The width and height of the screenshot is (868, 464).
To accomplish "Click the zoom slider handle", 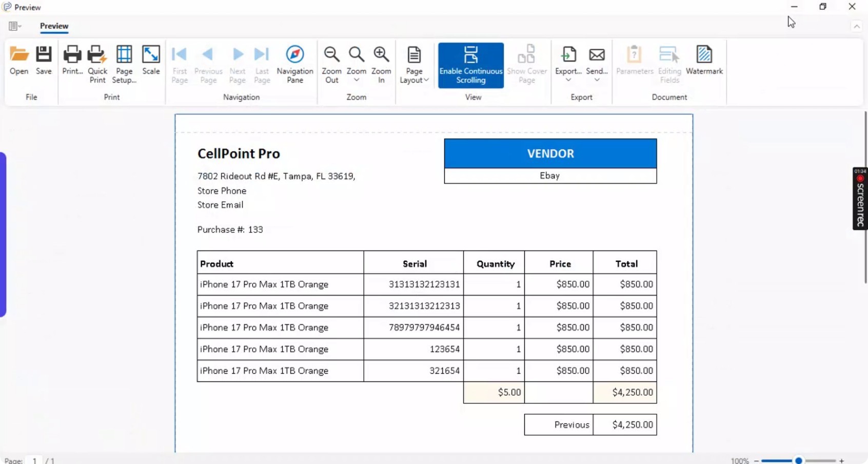I will tap(799, 460).
